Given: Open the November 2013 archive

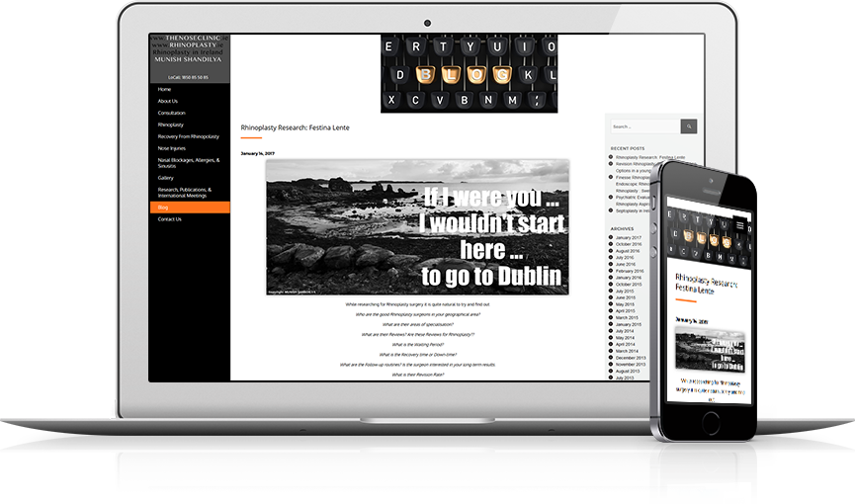Looking at the screenshot, I should point(631,365).
